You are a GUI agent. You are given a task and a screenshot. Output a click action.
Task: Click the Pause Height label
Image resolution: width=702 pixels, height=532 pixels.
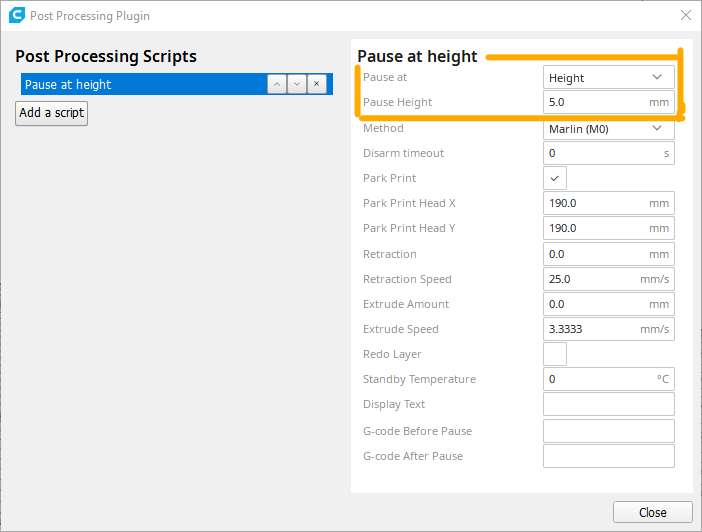click(x=398, y=103)
